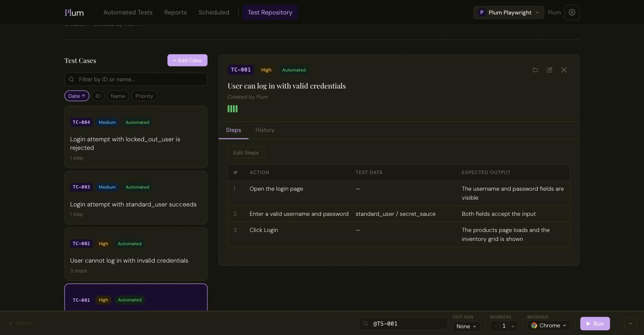Click the TEST DATA column header
This screenshot has height=335, width=644.
click(369, 172)
